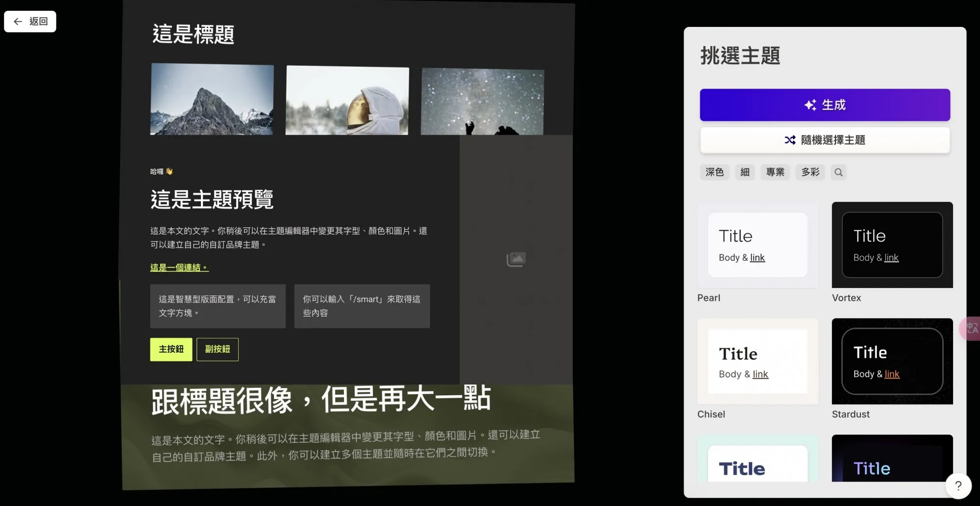Click the starry sky photo thumbnail
This screenshot has width=980, height=506.
(482, 102)
